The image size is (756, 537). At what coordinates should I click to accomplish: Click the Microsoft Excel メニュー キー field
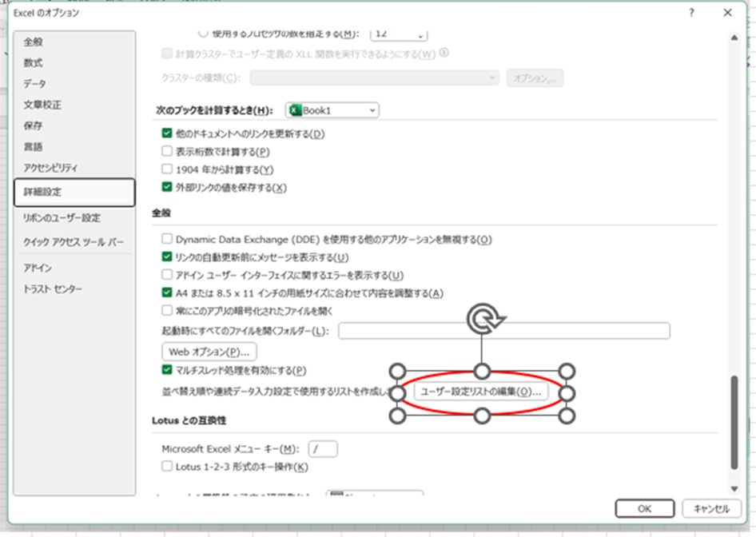tap(323, 449)
